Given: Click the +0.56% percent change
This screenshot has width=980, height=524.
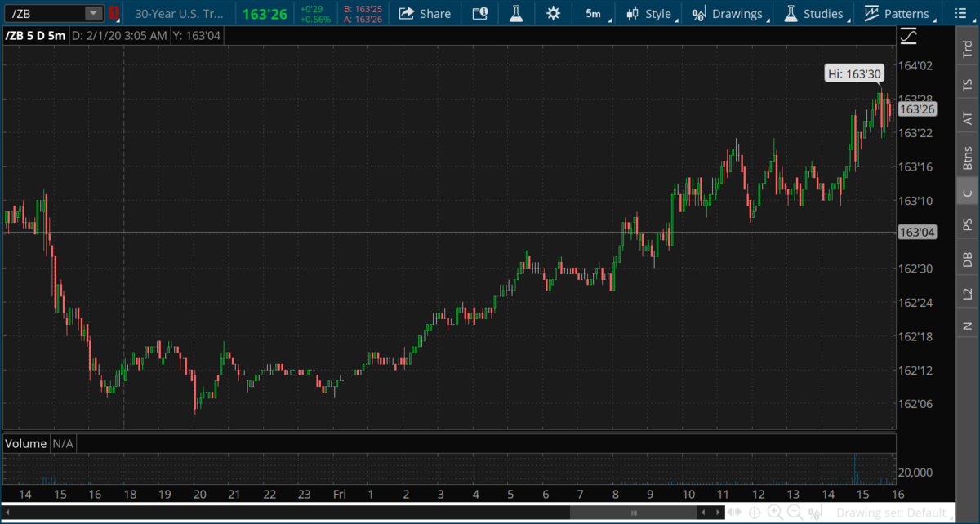Looking at the screenshot, I should [x=315, y=19].
